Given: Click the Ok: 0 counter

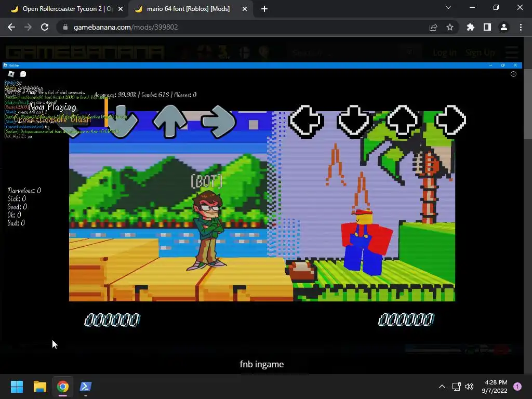Looking at the screenshot, I should pos(14,215).
